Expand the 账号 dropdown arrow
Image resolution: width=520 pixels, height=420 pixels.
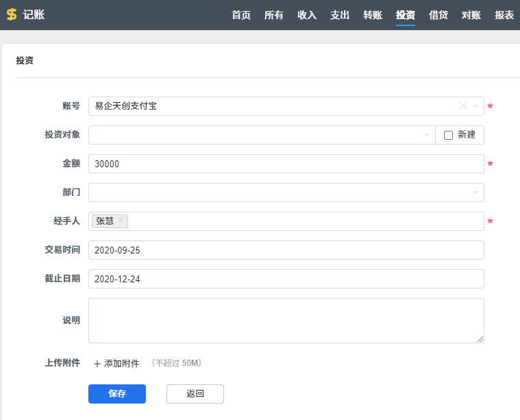(x=475, y=106)
